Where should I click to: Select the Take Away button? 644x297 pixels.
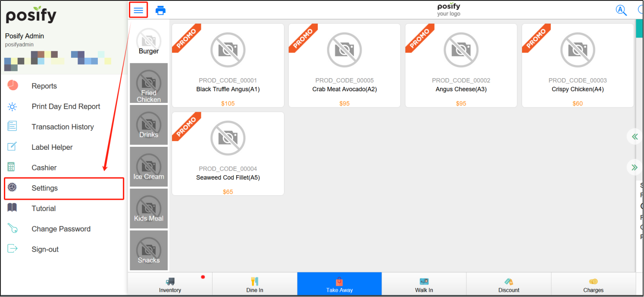point(340,284)
